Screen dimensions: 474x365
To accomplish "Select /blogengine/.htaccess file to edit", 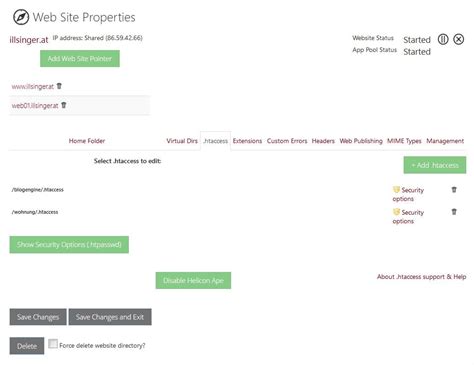I will 38,190.
